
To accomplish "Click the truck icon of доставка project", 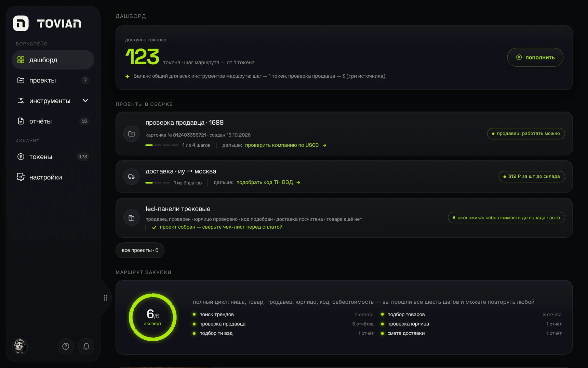I will click(131, 177).
